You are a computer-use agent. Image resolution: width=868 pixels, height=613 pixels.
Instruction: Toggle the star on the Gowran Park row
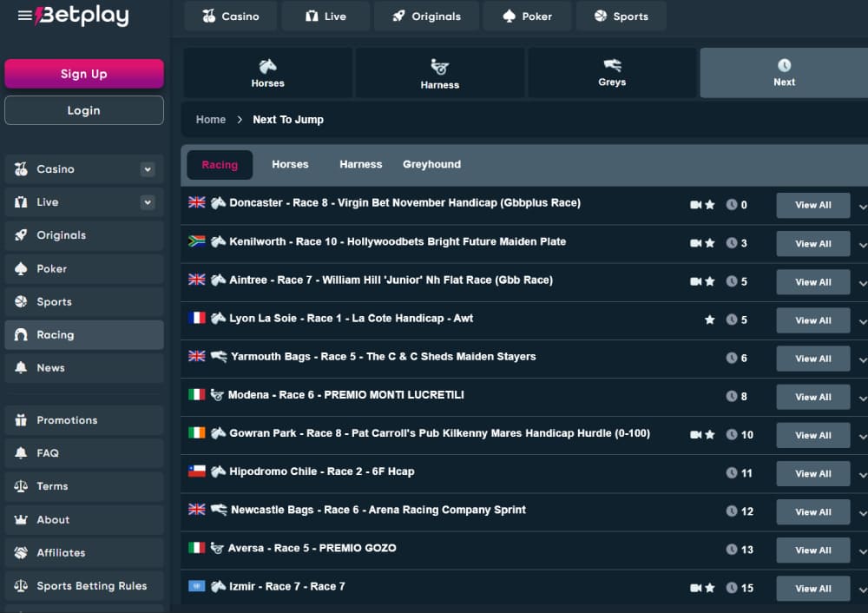(x=710, y=434)
